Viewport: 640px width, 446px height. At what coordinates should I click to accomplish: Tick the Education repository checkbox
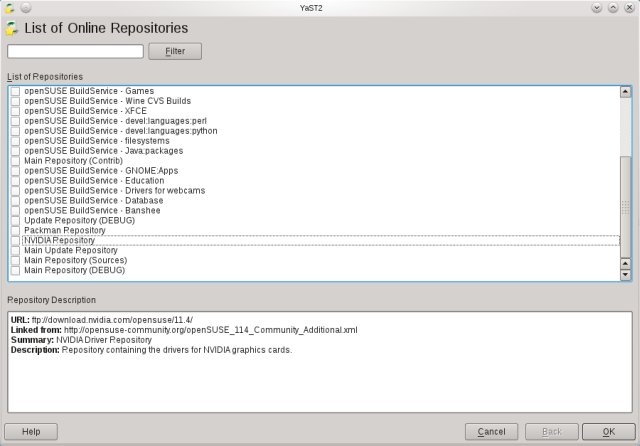15,181
